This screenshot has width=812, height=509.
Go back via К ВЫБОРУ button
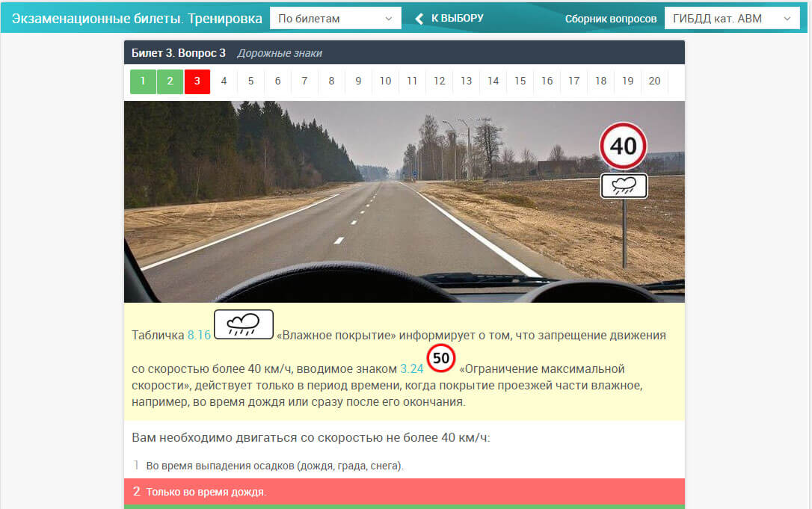point(449,18)
